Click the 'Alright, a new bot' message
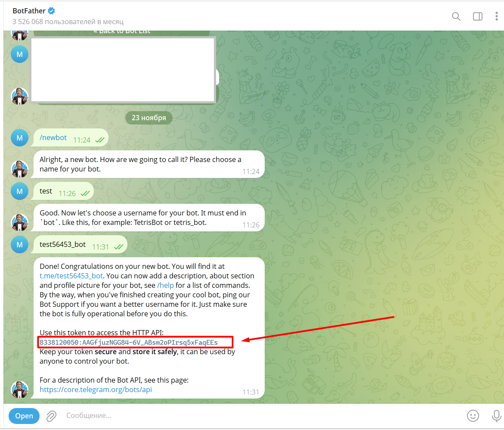The height and width of the screenshot is (430, 504). tap(149, 164)
